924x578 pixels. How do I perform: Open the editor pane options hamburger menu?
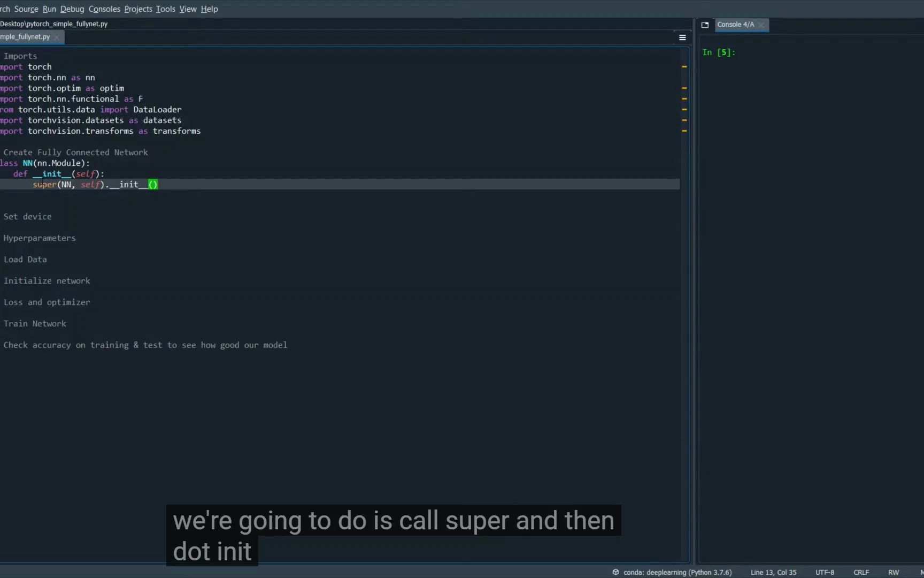click(682, 37)
